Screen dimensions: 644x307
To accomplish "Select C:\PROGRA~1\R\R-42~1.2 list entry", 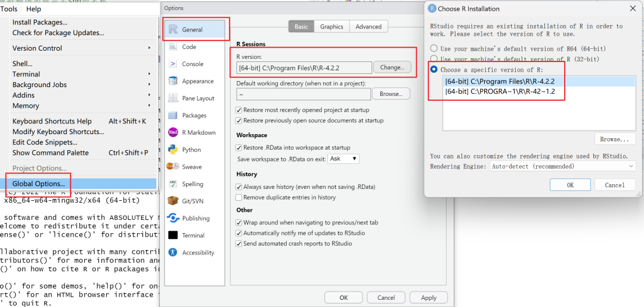I will (539, 92).
